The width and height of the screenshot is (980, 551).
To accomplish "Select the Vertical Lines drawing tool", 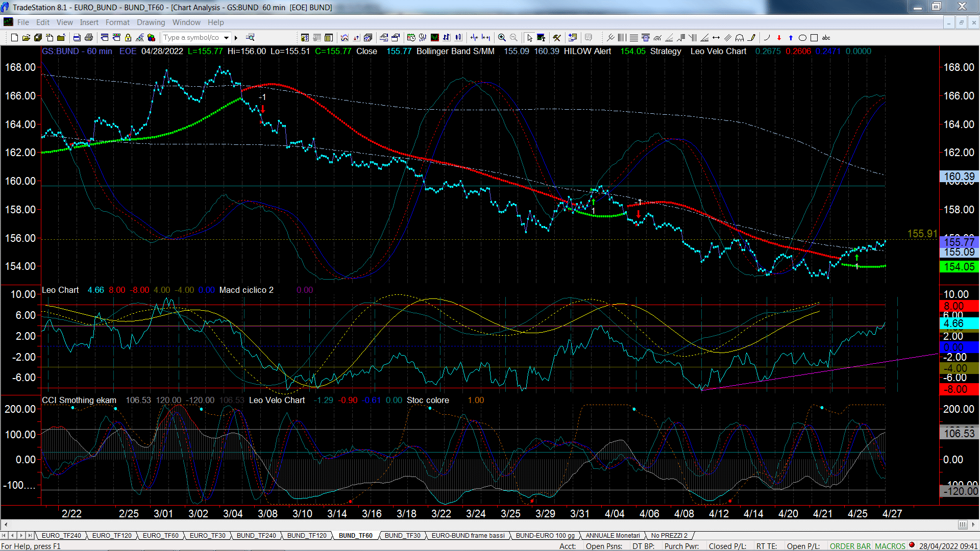I will [622, 37].
